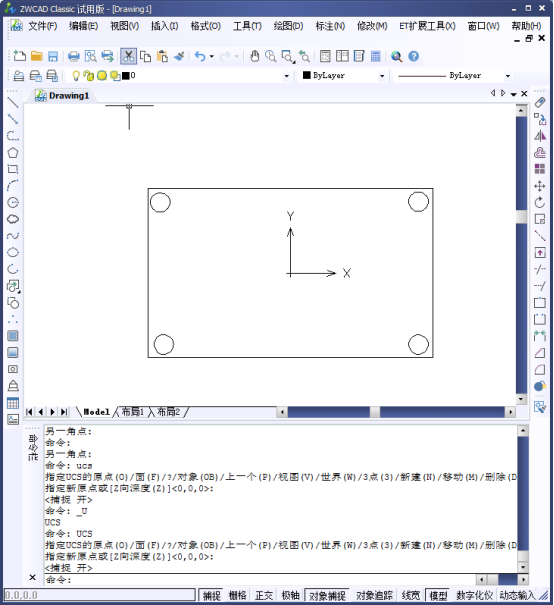The height and width of the screenshot is (605, 554).
Task: Toggle 捕捉 snap mode in status bar
Action: pos(212,595)
